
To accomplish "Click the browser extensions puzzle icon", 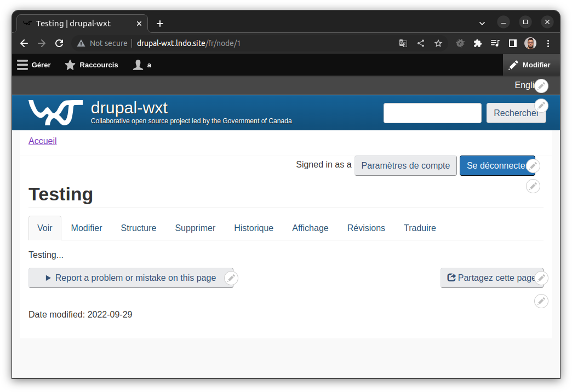I will (477, 43).
